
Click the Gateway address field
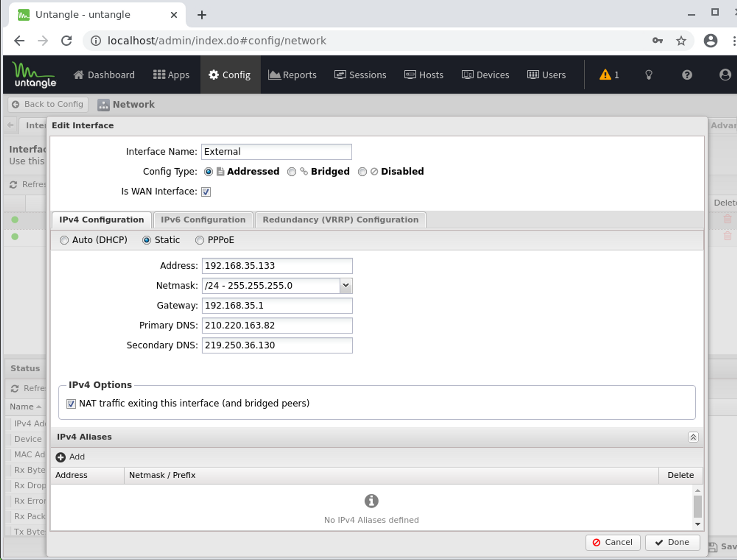277,305
